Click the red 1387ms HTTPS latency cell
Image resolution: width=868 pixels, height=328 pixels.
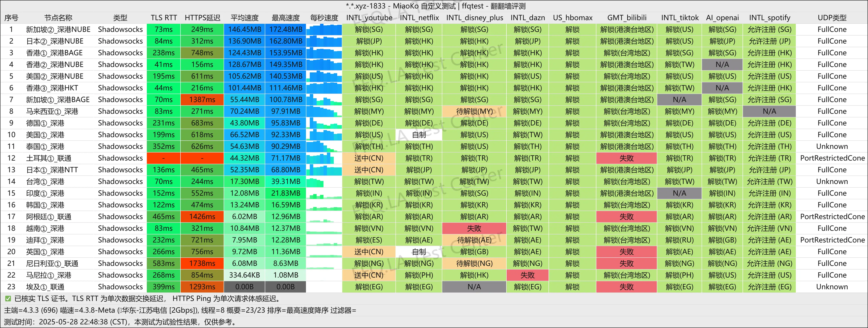(202, 100)
